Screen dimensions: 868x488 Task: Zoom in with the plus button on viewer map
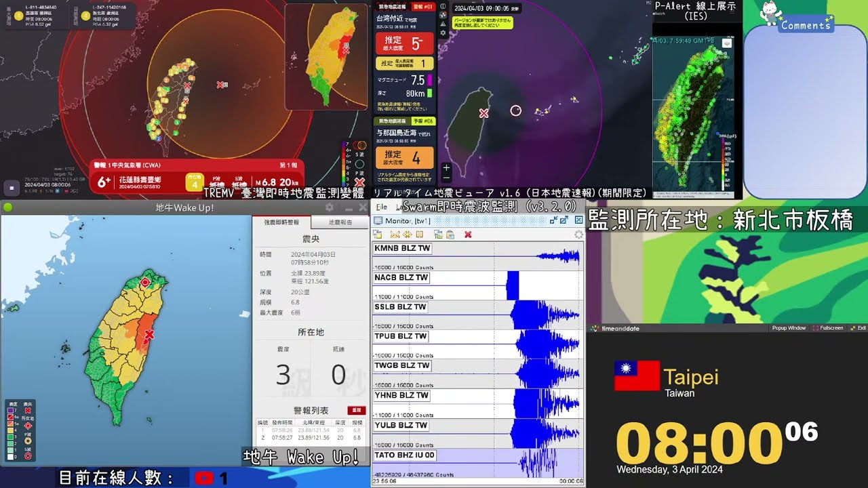click(446, 167)
